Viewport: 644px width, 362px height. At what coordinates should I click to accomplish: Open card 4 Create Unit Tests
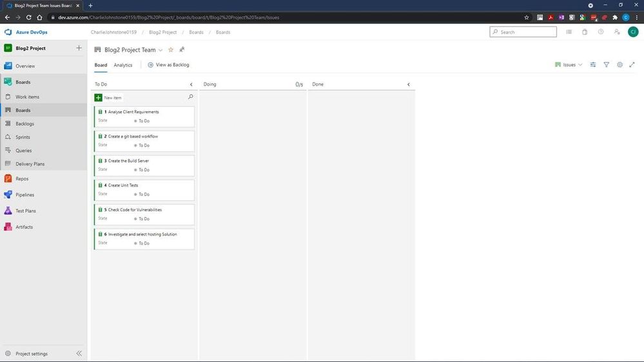coord(122,185)
